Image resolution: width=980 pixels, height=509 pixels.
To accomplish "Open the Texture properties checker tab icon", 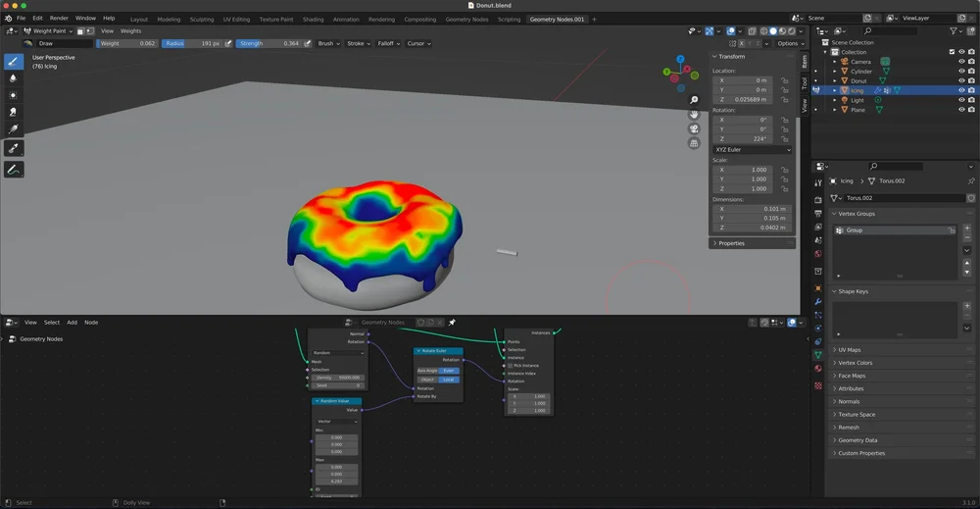I will 818,385.
